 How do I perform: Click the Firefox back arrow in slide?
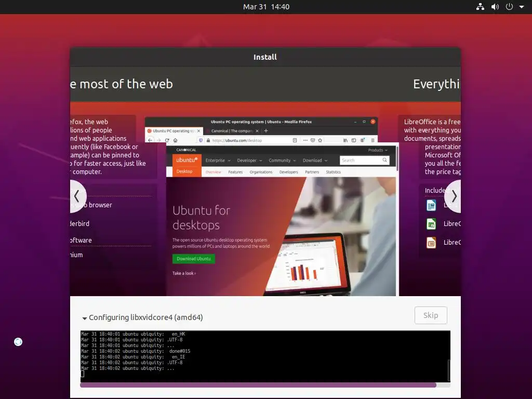point(150,140)
